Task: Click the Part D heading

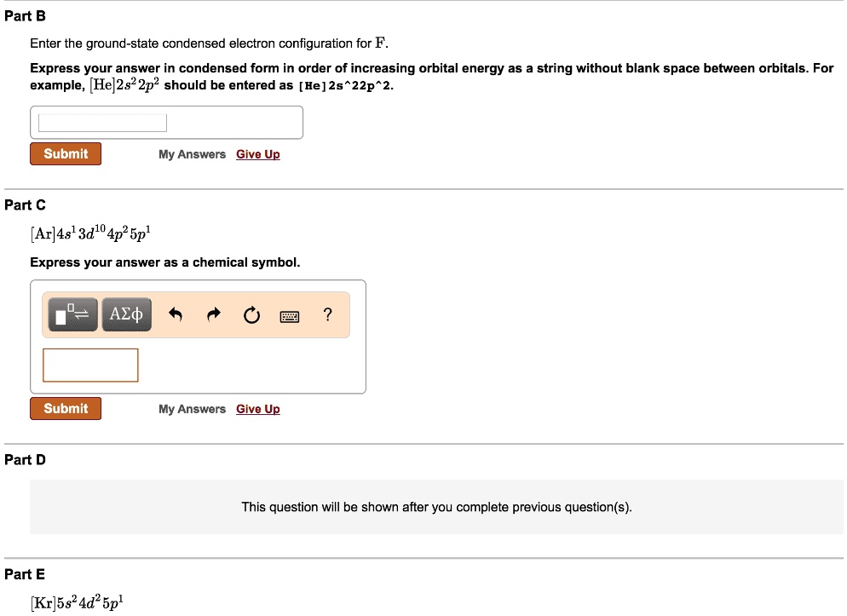Action: [26, 460]
